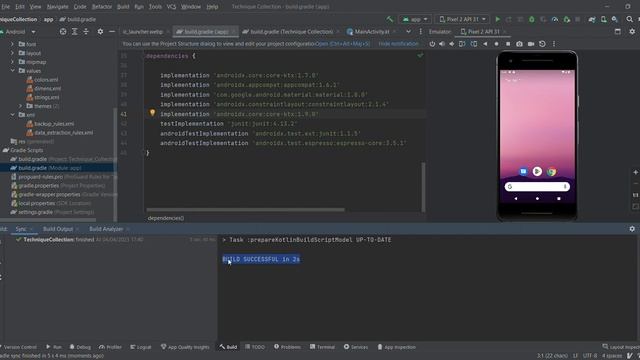Click emulator toolbar Overview square button
The height and width of the screenshot is (360, 640).
508,44
